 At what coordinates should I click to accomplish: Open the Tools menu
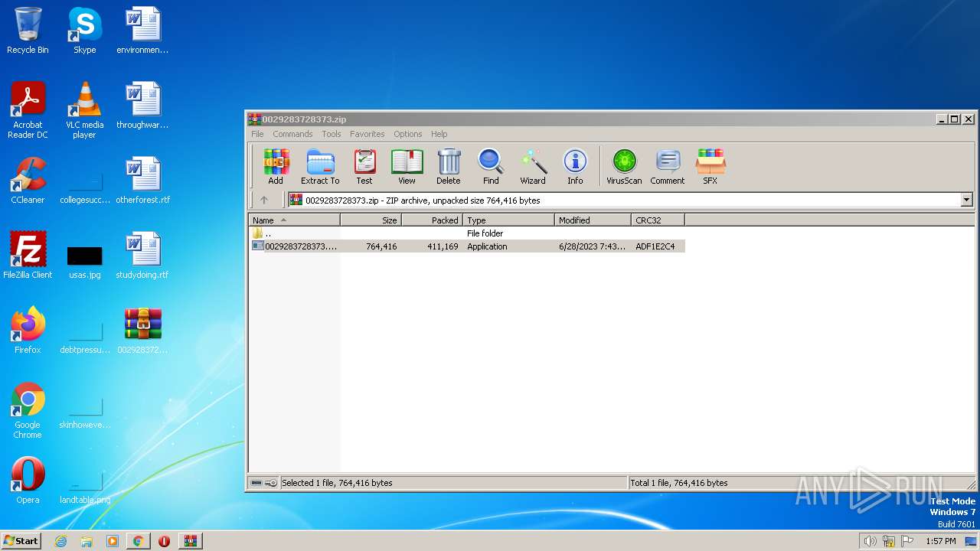(x=332, y=134)
